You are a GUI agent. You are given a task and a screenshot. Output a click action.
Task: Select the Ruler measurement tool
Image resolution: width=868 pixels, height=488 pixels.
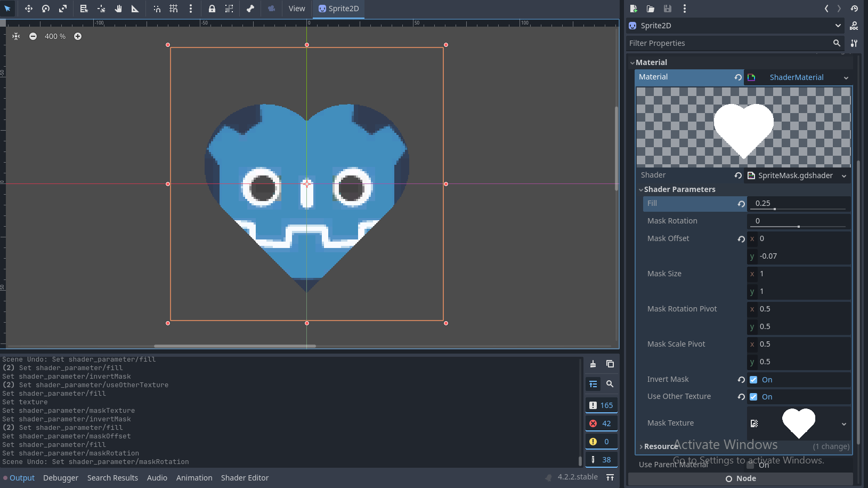click(135, 9)
